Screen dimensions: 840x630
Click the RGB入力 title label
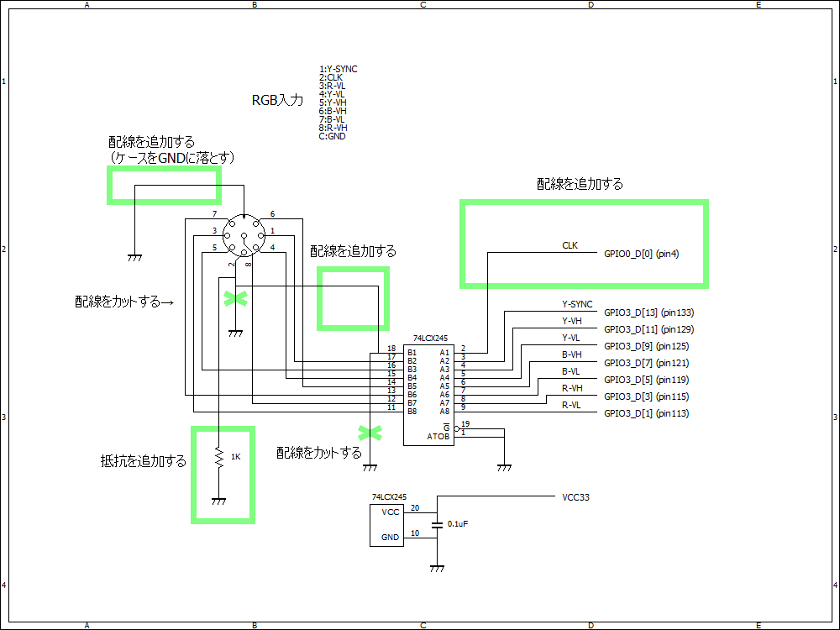click(x=277, y=100)
